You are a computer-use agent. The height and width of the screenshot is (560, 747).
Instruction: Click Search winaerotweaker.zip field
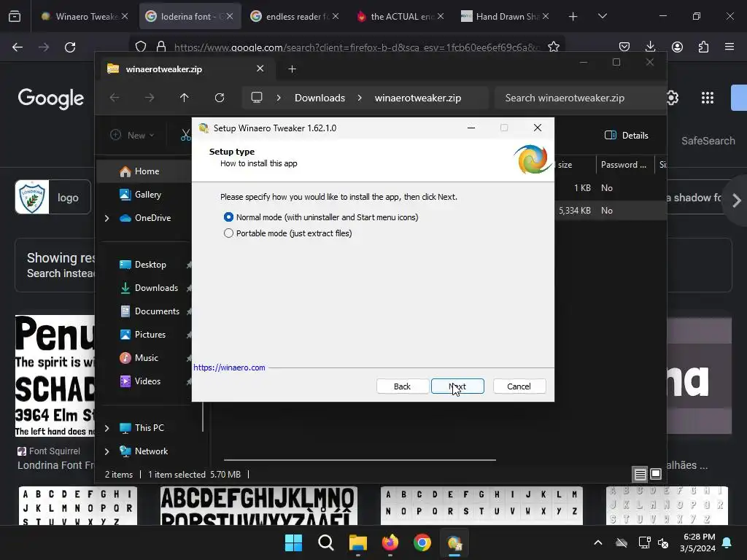pos(580,98)
